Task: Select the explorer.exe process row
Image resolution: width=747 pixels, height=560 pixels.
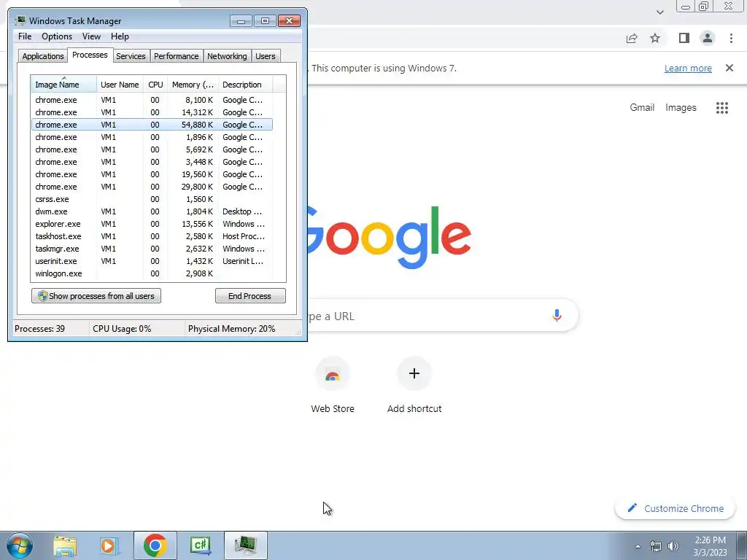Action: click(152, 224)
